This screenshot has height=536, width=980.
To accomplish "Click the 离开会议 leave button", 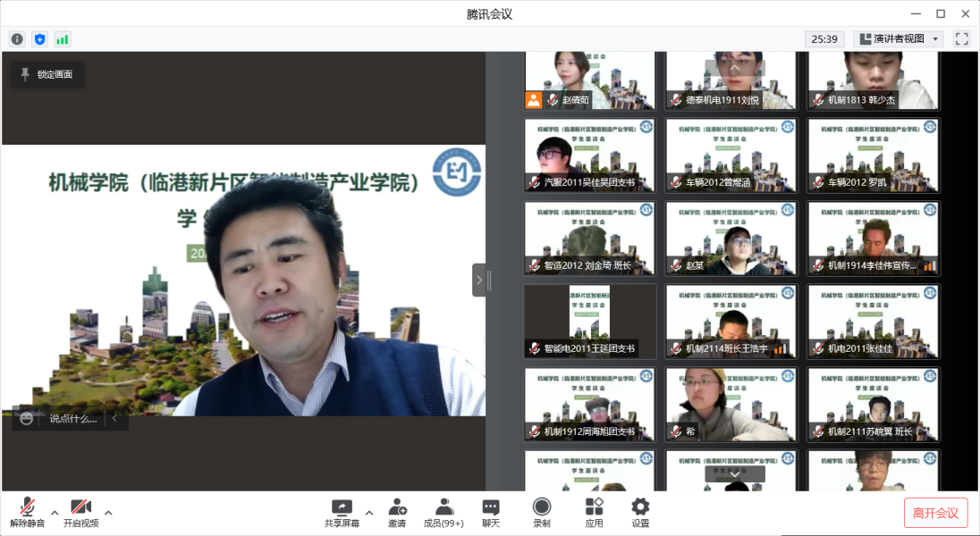I will click(x=935, y=513).
